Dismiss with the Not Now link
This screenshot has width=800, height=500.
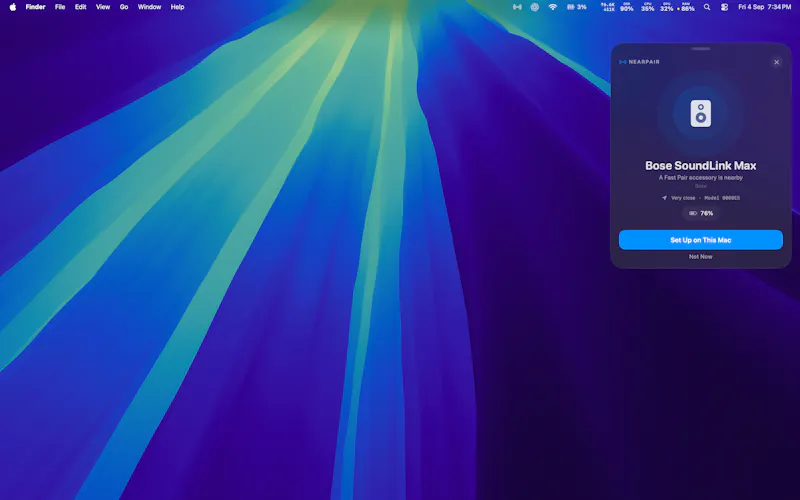(x=701, y=257)
